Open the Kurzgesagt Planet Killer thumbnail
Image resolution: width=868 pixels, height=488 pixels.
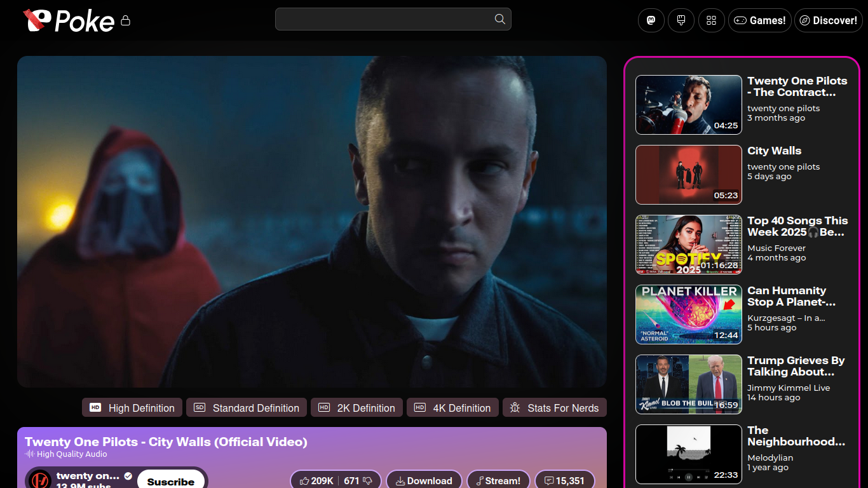tap(689, 315)
